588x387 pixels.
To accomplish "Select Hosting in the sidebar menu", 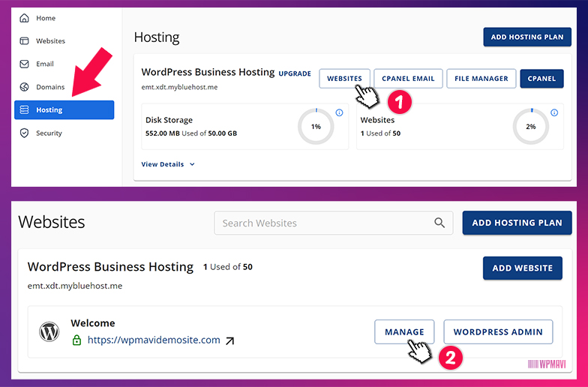I will [x=64, y=110].
